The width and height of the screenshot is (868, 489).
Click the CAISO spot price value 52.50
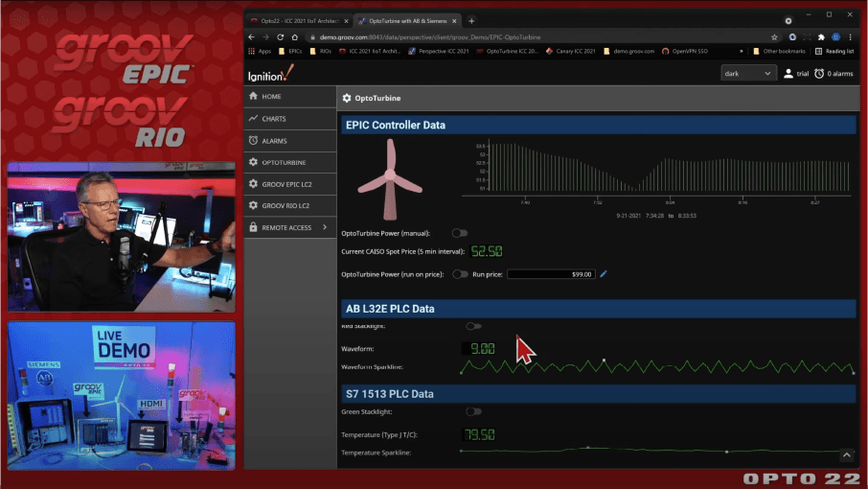point(487,251)
